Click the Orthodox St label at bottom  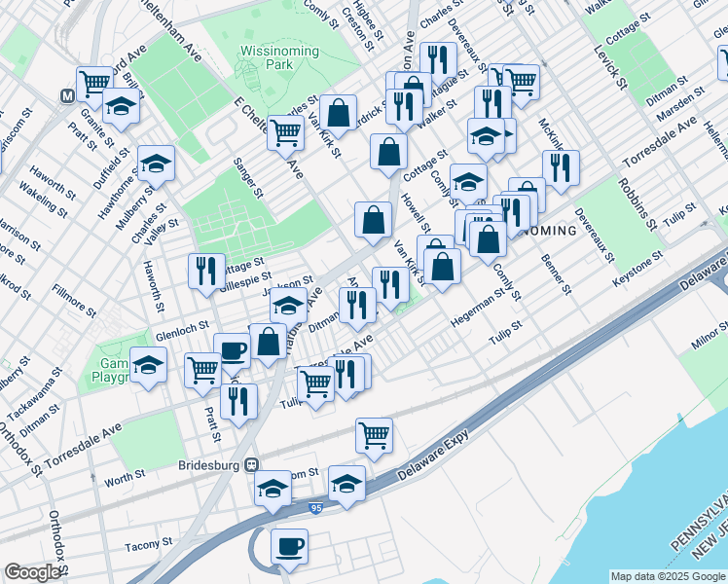pos(58,541)
